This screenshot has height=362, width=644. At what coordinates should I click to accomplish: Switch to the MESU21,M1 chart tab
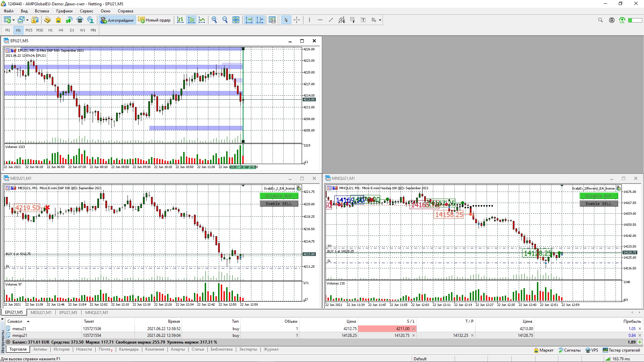[x=41, y=312]
